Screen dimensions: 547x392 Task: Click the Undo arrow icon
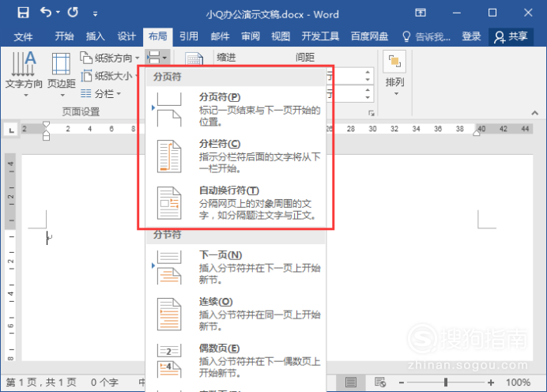(x=46, y=13)
